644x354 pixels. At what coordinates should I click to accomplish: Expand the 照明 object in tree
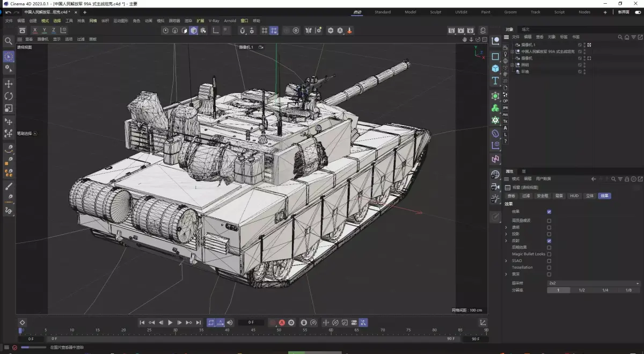pos(512,64)
